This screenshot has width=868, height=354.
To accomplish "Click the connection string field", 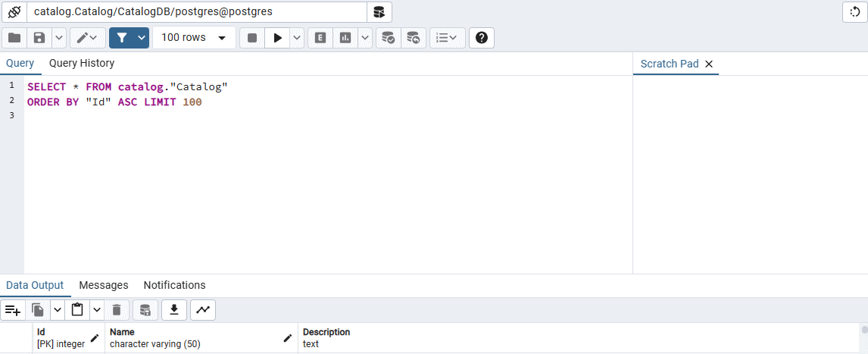I will pos(196,11).
